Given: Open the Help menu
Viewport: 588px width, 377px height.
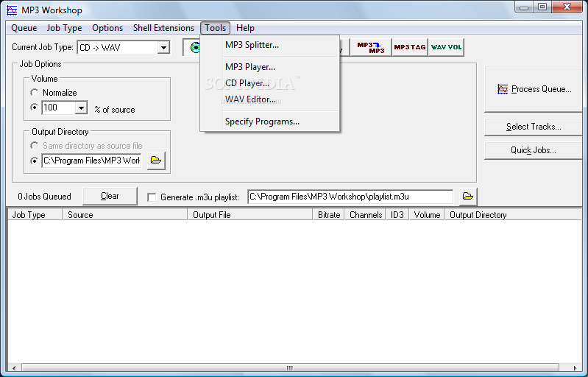Looking at the screenshot, I should pos(245,28).
